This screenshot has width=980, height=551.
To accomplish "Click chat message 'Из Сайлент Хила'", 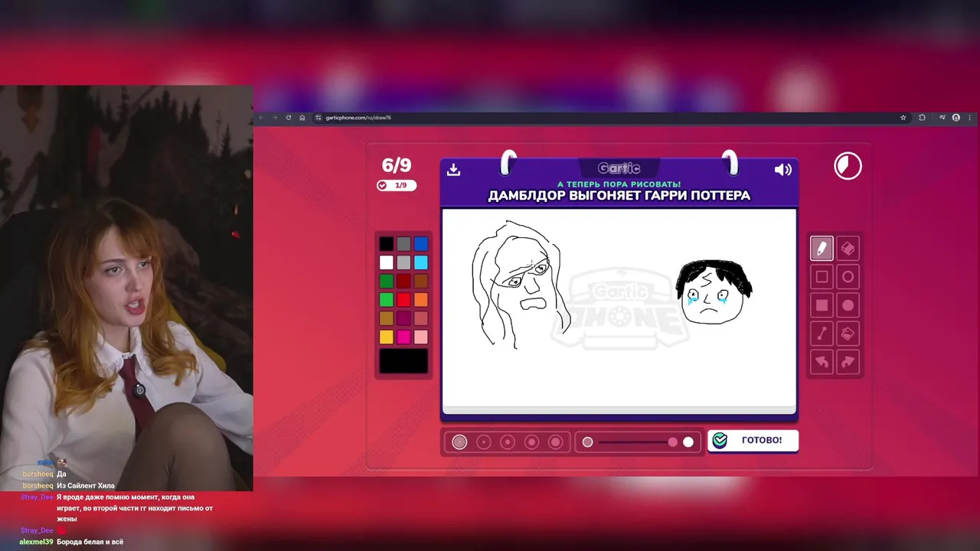I will (86, 486).
